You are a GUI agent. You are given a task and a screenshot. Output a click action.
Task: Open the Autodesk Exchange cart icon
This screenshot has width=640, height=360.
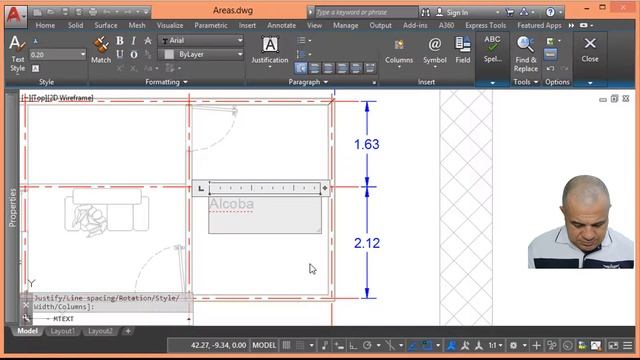[510, 12]
